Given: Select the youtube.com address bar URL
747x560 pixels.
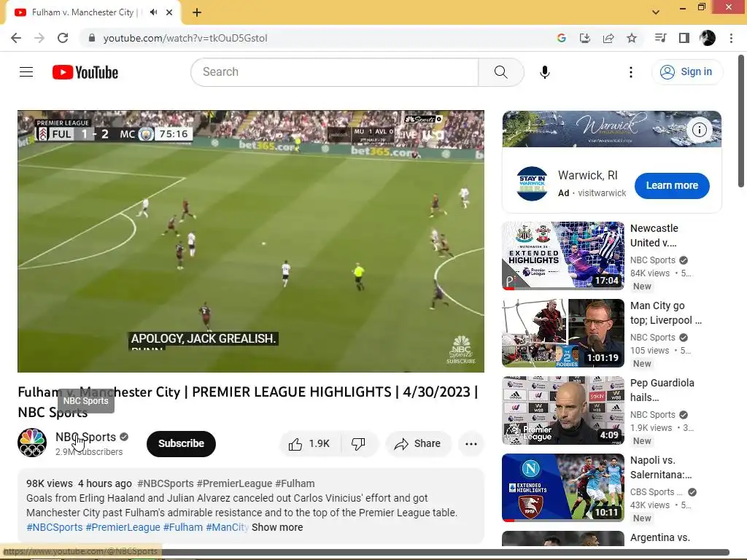Looking at the screenshot, I should tap(185, 38).
